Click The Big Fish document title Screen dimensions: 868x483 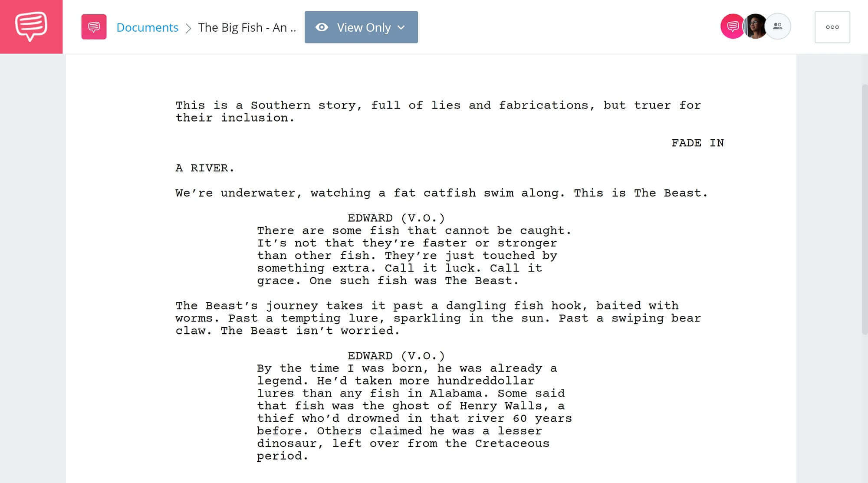point(247,27)
